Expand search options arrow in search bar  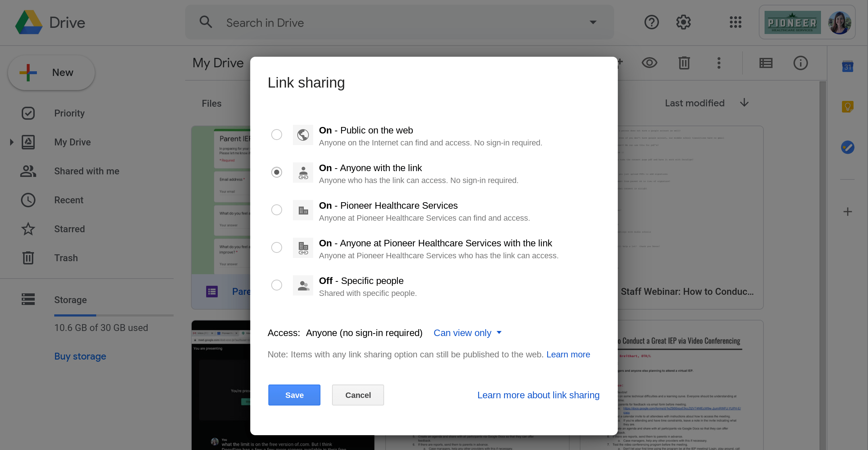tap(593, 22)
